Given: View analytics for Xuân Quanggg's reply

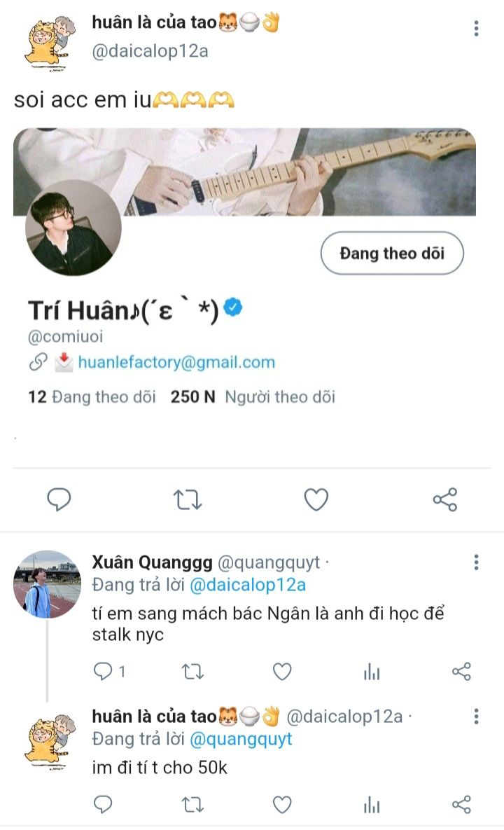Looking at the screenshot, I should (372, 672).
